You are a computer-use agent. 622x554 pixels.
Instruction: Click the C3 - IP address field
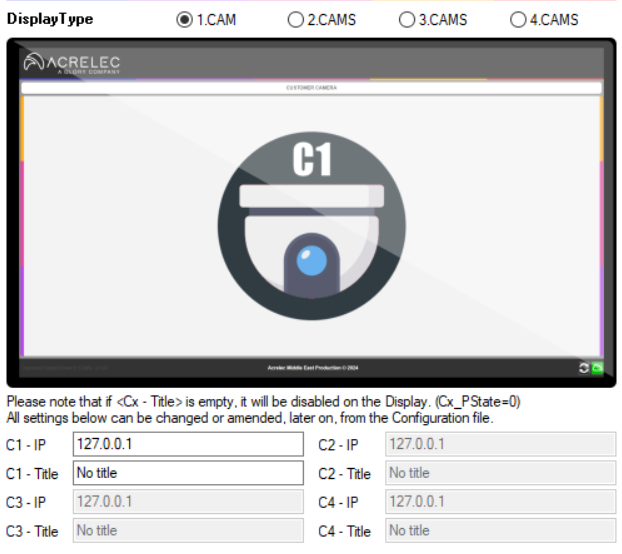point(188,502)
